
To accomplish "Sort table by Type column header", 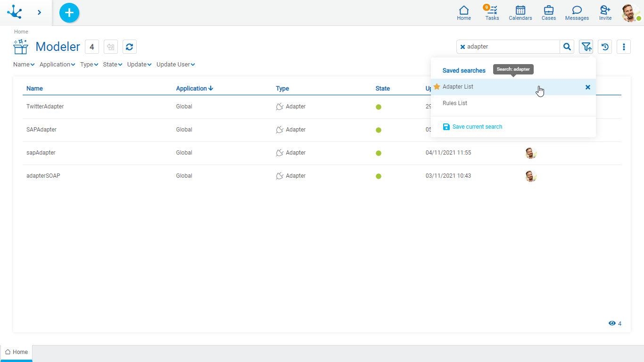I will [x=282, y=88].
